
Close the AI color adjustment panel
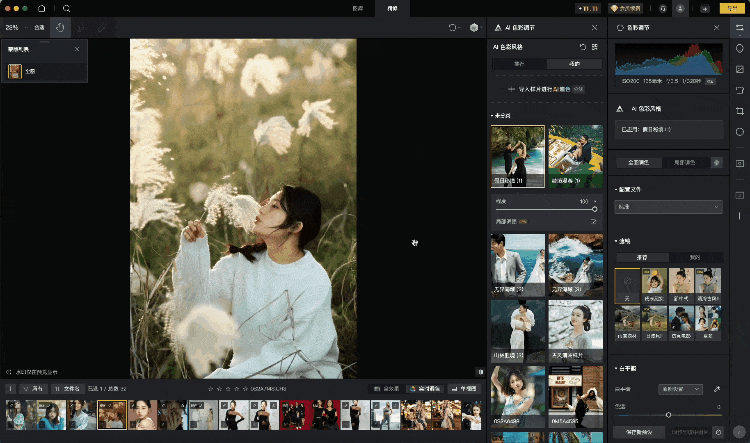point(595,28)
